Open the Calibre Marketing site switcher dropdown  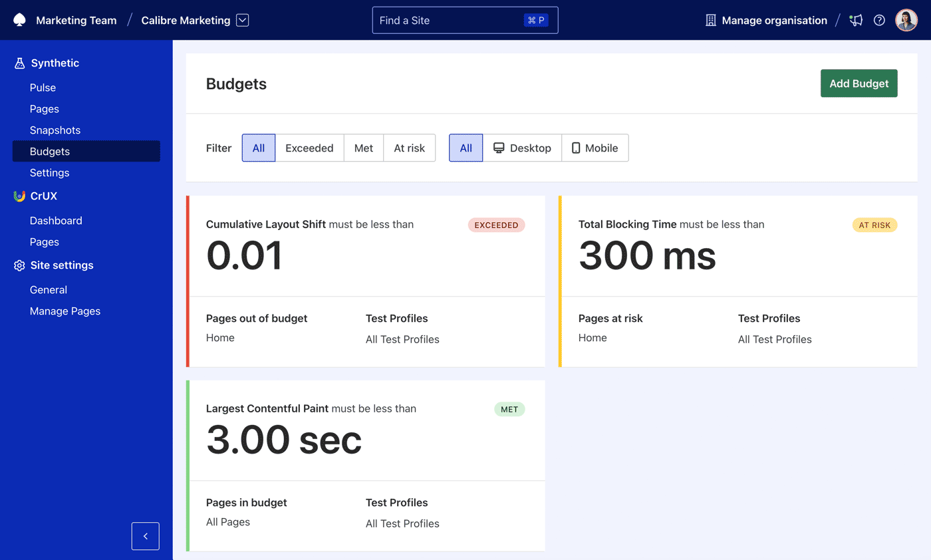242,20
